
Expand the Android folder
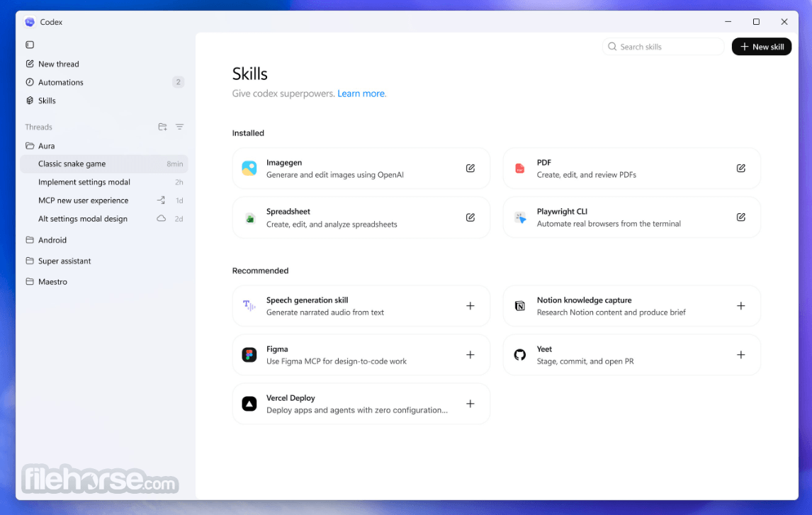click(47, 240)
